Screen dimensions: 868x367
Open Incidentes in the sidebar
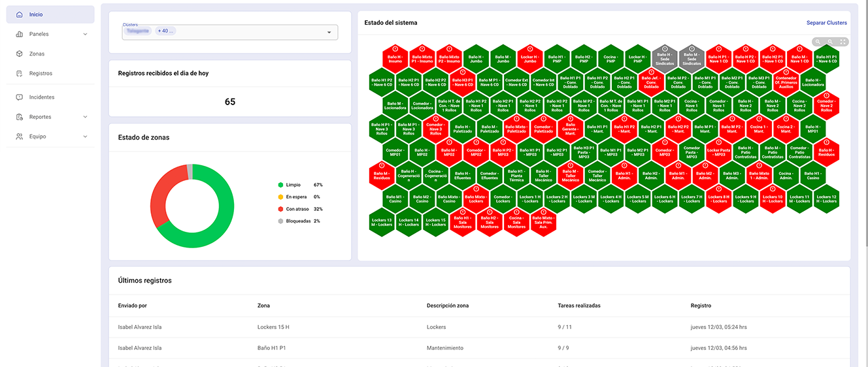click(x=50, y=97)
